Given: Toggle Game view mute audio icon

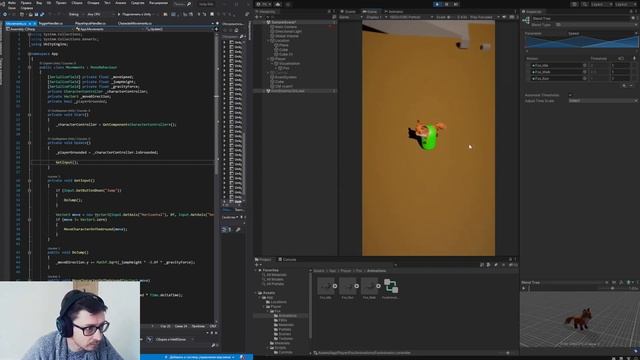Looking at the screenshot, I should (504, 17).
